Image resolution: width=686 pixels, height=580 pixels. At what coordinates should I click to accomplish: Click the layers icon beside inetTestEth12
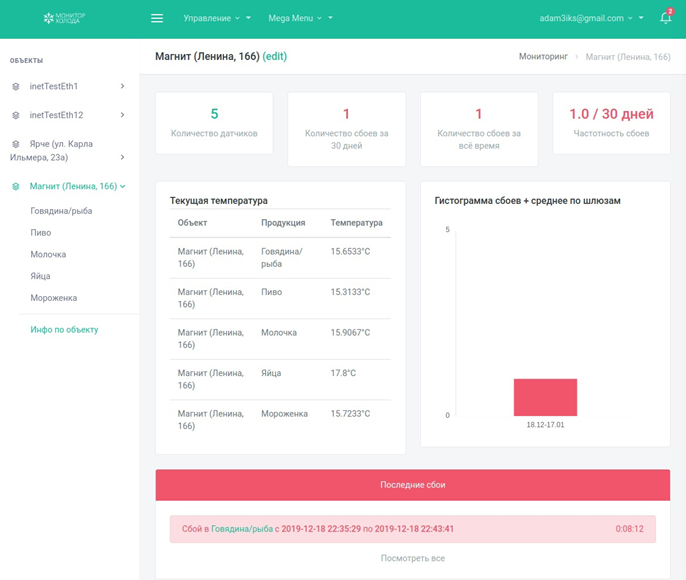pos(16,115)
